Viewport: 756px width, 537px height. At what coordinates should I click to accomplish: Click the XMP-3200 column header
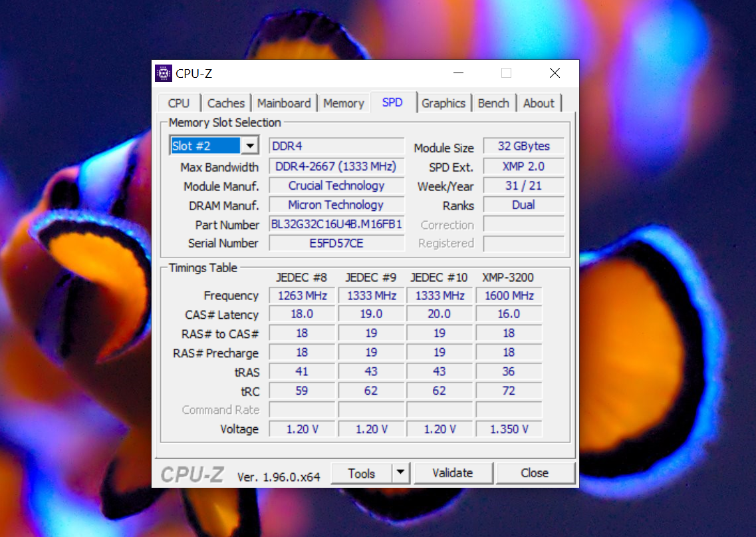(508, 277)
